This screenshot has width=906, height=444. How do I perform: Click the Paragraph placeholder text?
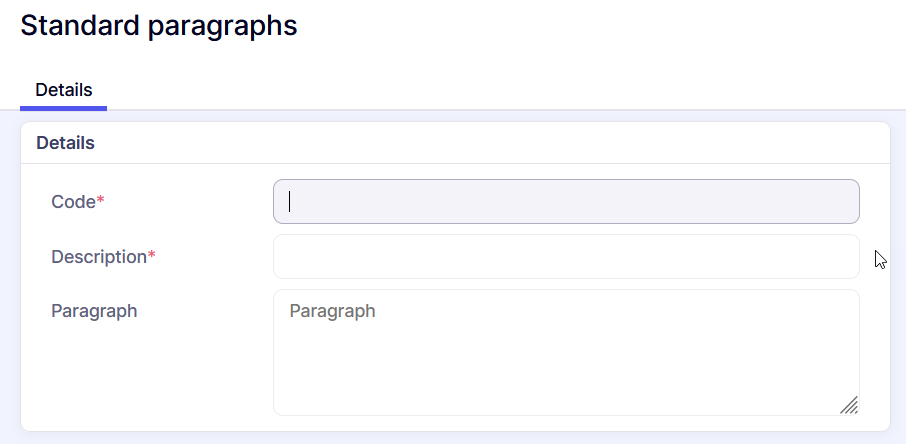[x=332, y=311]
